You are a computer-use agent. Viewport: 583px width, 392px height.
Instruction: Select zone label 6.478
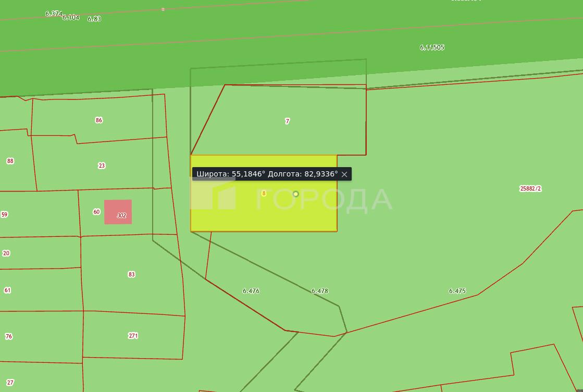pyautogui.click(x=319, y=291)
